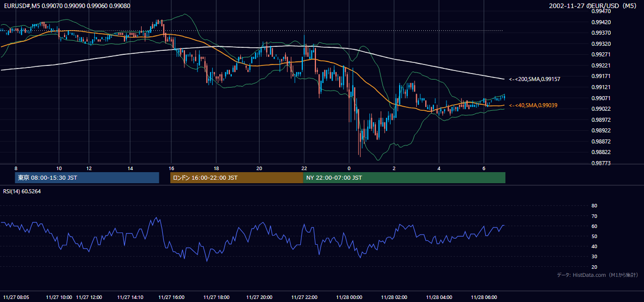The height and width of the screenshot is (302, 644).
Task: Click price axis label 0.99171
Action: click(601, 76)
